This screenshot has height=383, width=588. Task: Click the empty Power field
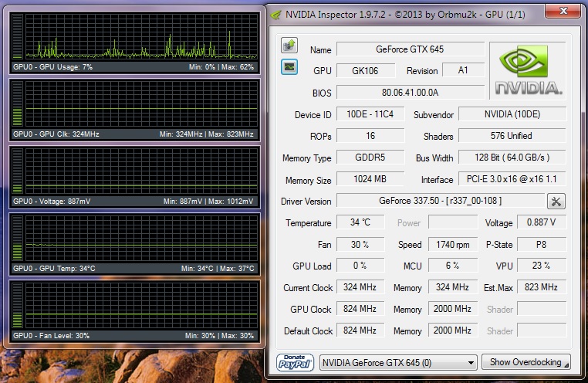tap(453, 222)
